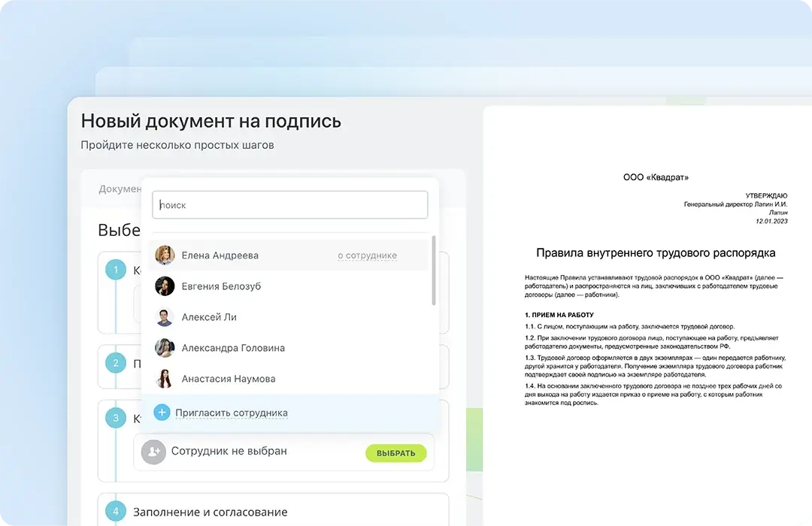
Task: Select Анастасия Наумова from the list
Action: pyautogui.click(x=289, y=379)
